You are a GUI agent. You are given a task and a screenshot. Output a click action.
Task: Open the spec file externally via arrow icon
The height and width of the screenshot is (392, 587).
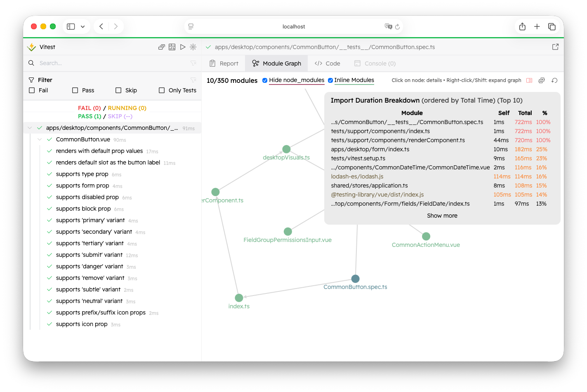coord(556,47)
